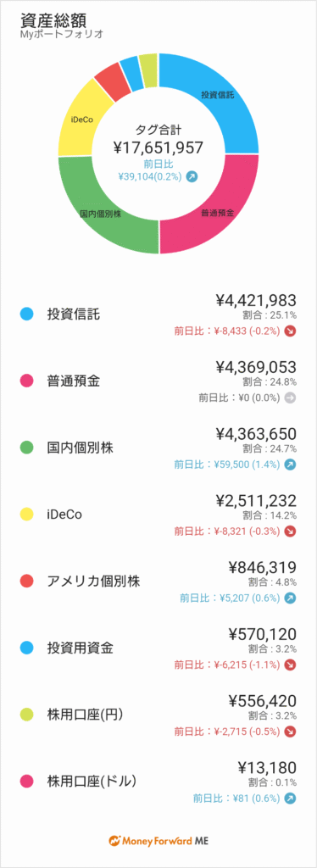The width and height of the screenshot is (317, 868).
Task: Click the blue up-arrow icon for 国内個別株
Action: 291,465
